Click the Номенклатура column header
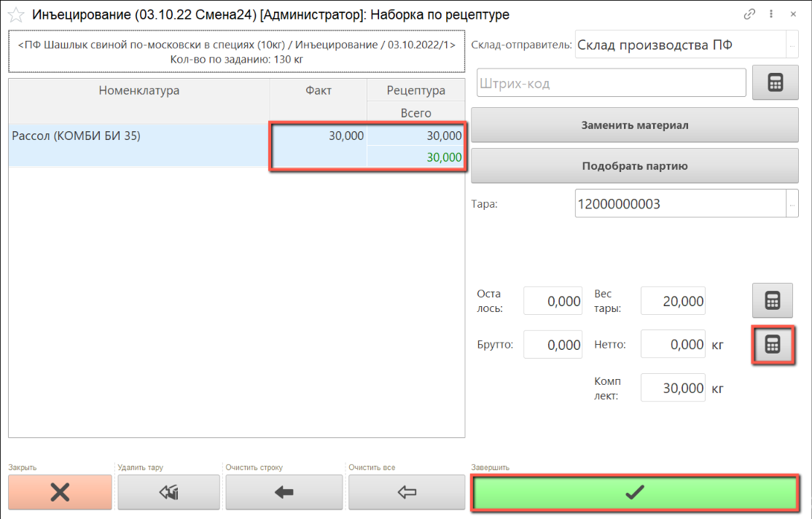Image resolution: width=812 pixels, height=519 pixels. pos(138,91)
